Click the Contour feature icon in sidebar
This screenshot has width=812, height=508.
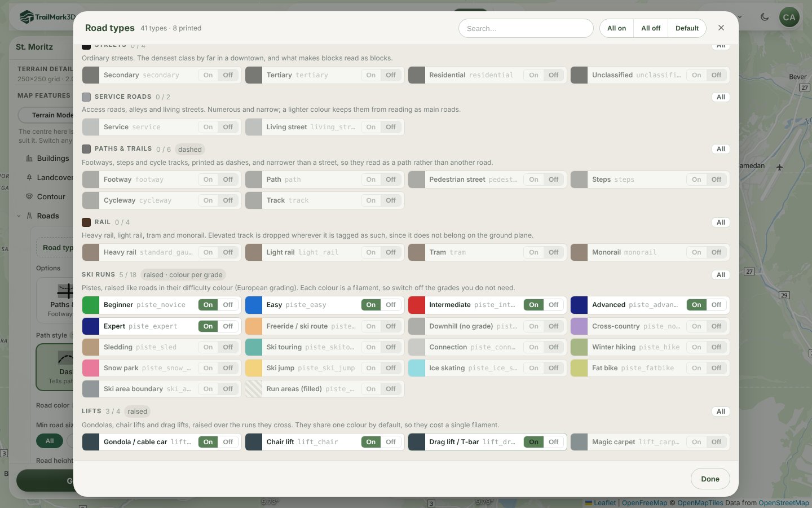[x=29, y=196]
